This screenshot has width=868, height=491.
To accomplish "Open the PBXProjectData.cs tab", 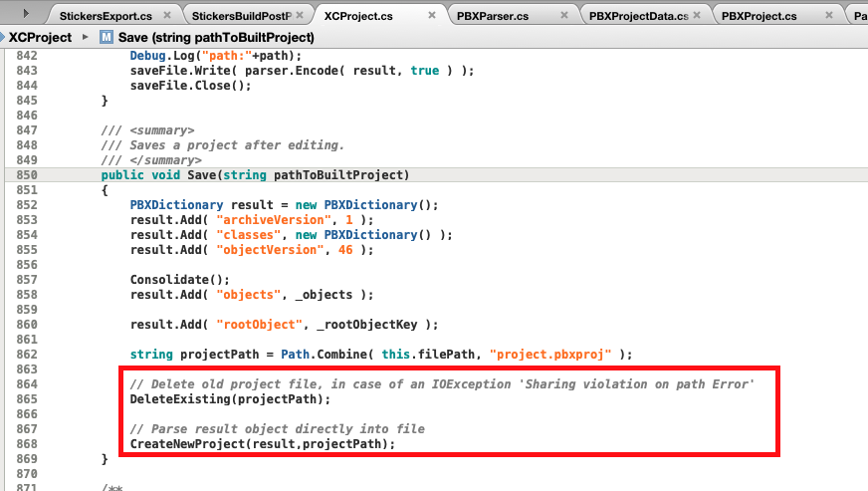I will click(639, 16).
